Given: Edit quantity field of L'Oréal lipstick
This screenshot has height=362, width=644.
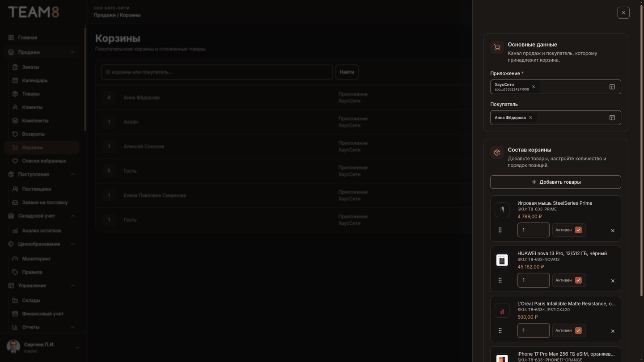Looking at the screenshot, I should pyautogui.click(x=534, y=330).
